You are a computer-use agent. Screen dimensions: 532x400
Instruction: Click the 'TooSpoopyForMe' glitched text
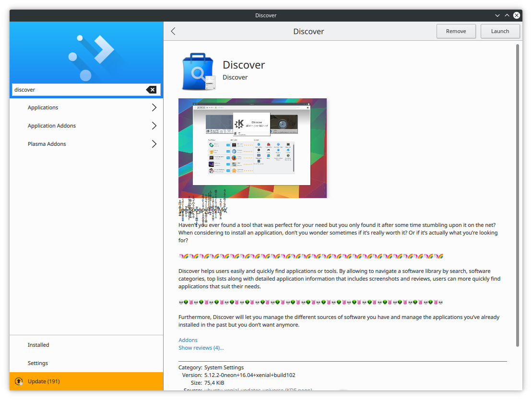(x=202, y=210)
